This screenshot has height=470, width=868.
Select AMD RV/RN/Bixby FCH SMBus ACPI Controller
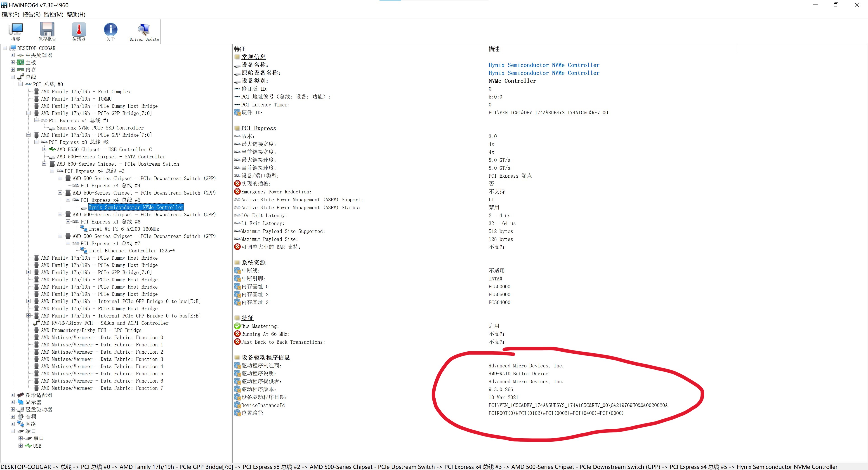[104, 323]
